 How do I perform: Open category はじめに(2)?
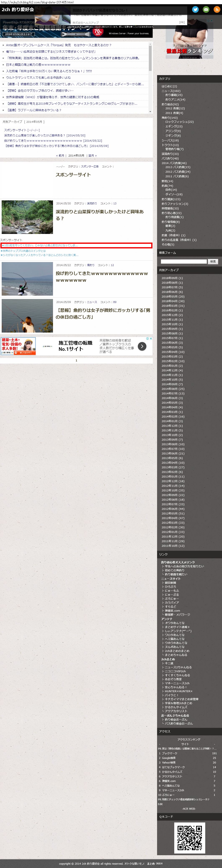(x=169, y=86)
